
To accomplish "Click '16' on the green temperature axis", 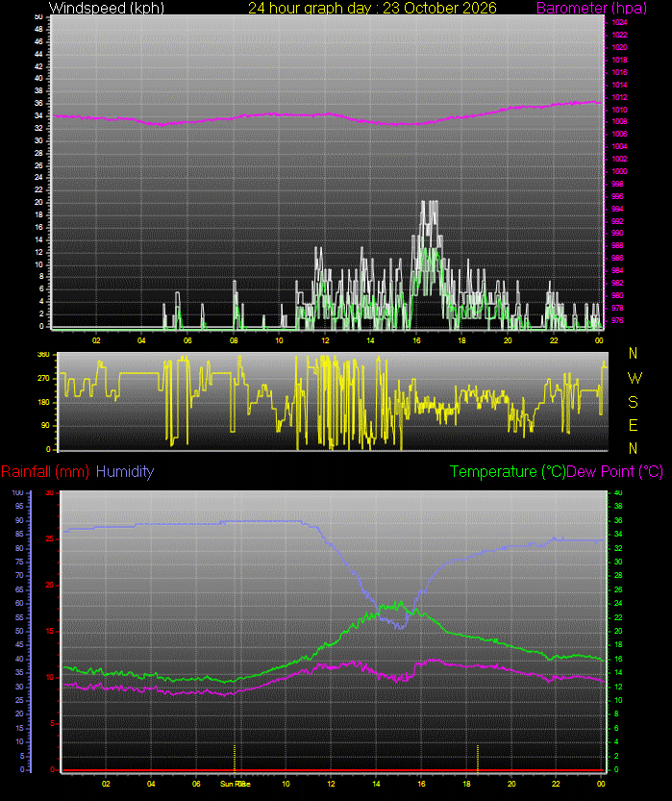I will coord(618,660).
